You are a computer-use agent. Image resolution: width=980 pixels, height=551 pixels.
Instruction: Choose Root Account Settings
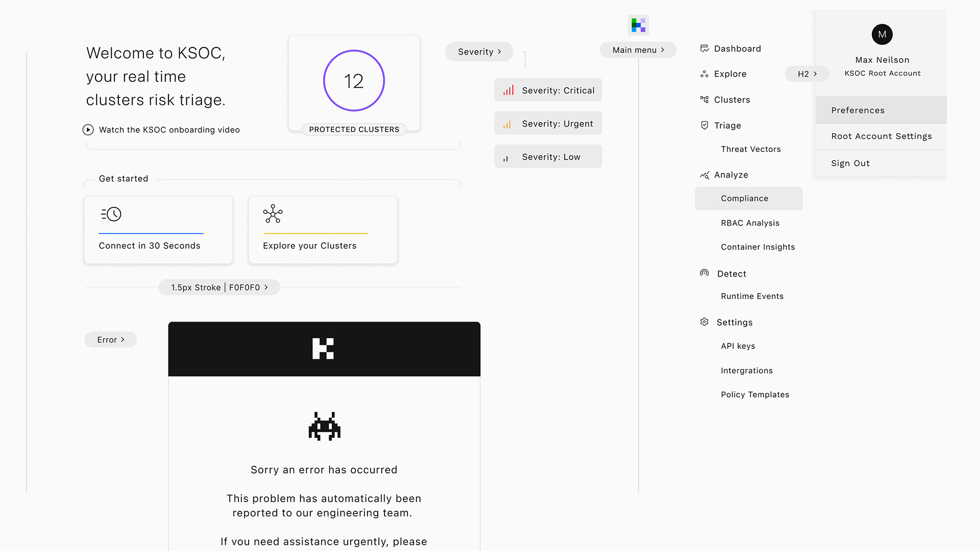tap(881, 136)
